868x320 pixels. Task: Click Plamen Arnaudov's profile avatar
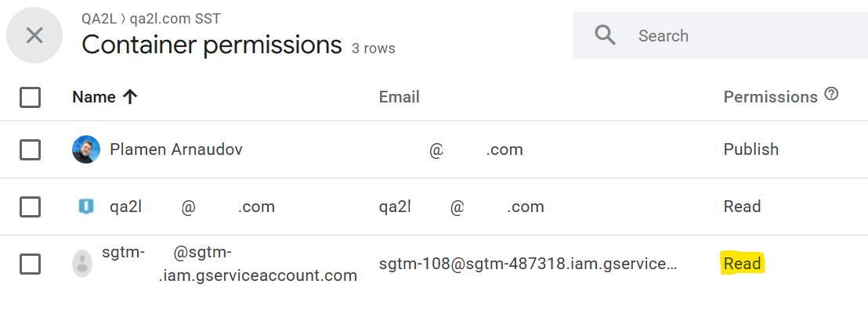pyautogui.click(x=86, y=149)
